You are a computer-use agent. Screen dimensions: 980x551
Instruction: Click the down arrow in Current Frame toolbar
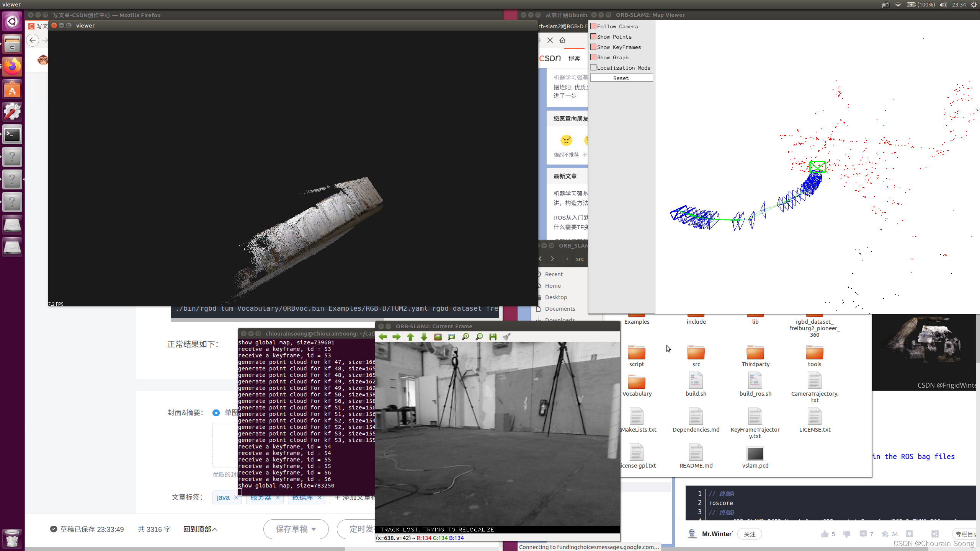click(x=424, y=337)
